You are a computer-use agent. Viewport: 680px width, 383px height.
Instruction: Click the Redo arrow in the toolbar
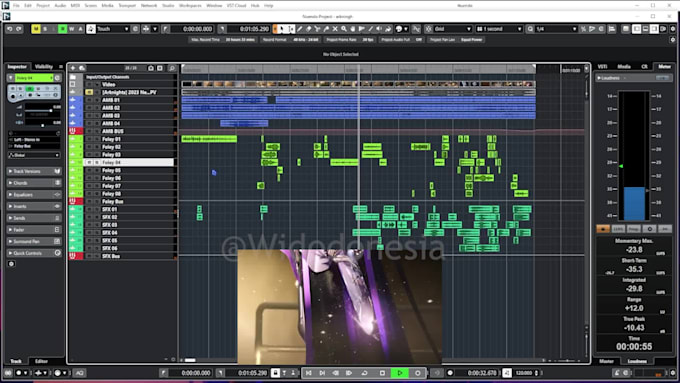click(x=19, y=29)
